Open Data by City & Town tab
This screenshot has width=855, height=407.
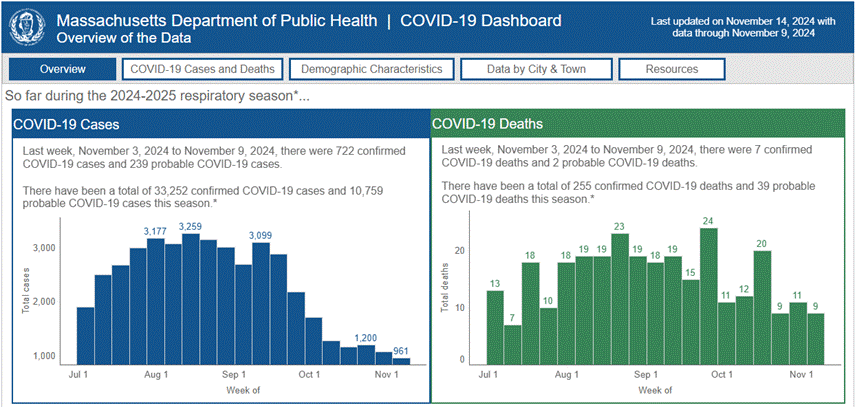[537, 69]
